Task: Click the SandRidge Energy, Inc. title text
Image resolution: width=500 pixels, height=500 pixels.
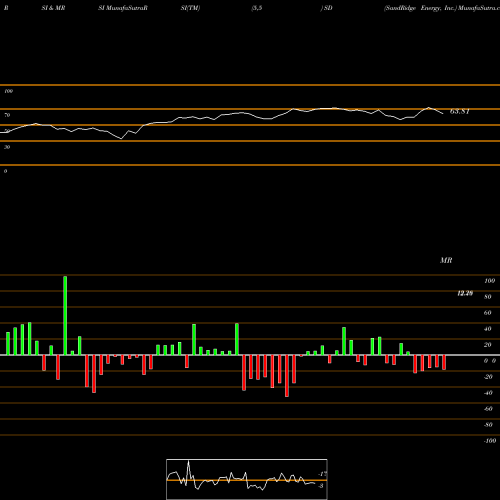Action: click(x=420, y=8)
